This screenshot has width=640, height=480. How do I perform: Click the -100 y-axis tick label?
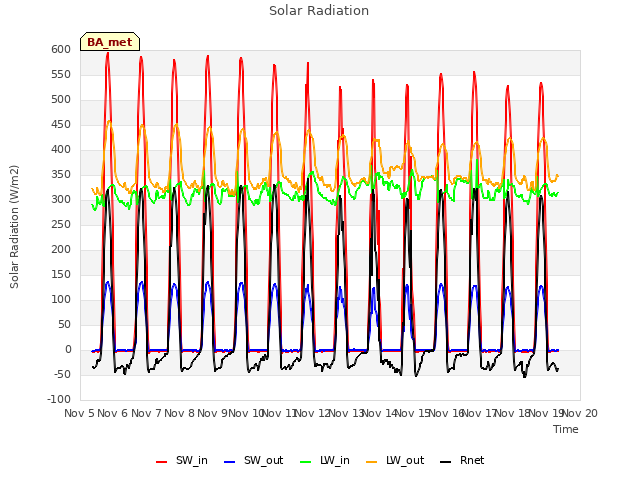pos(59,400)
